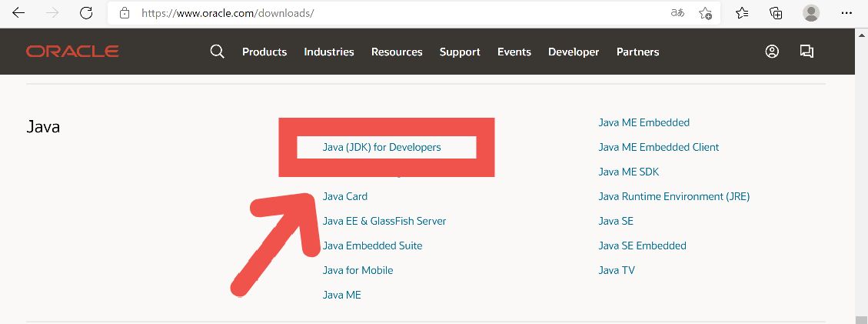Screen dimensions: 868x324
Task: Open the Java ME SDK link
Action: click(x=629, y=172)
